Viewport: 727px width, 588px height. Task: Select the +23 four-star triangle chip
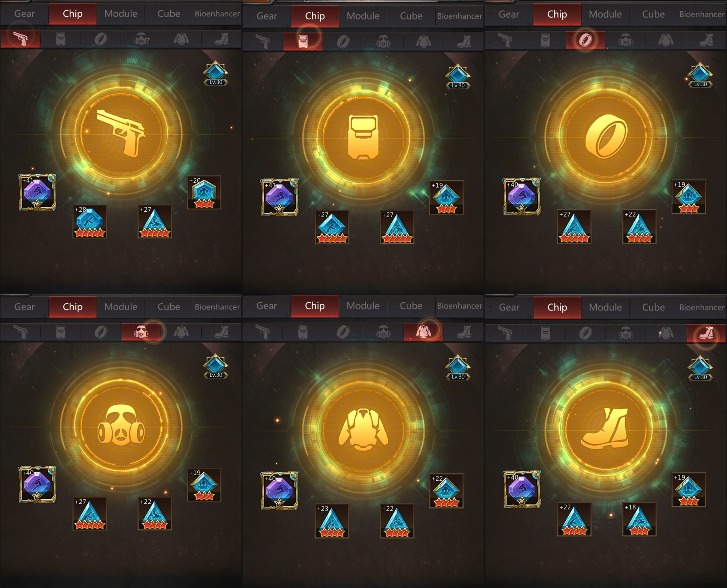coord(331,521)
